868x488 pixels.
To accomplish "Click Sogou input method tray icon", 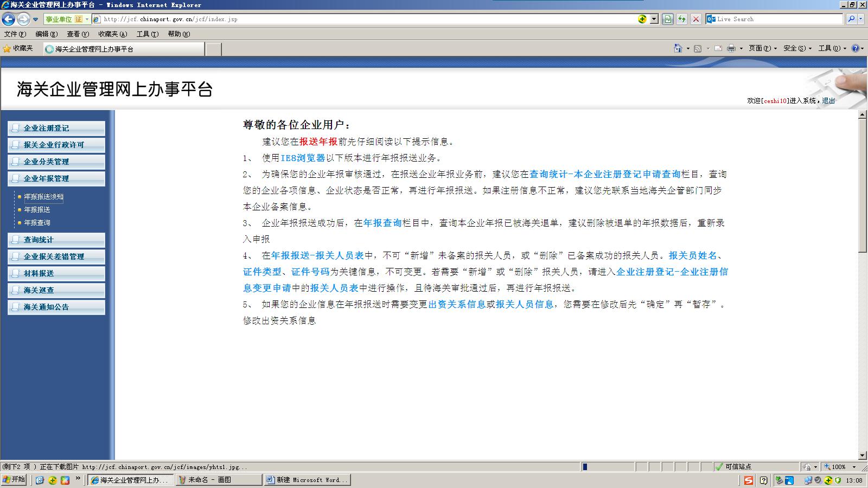I will tap(749, 480).
